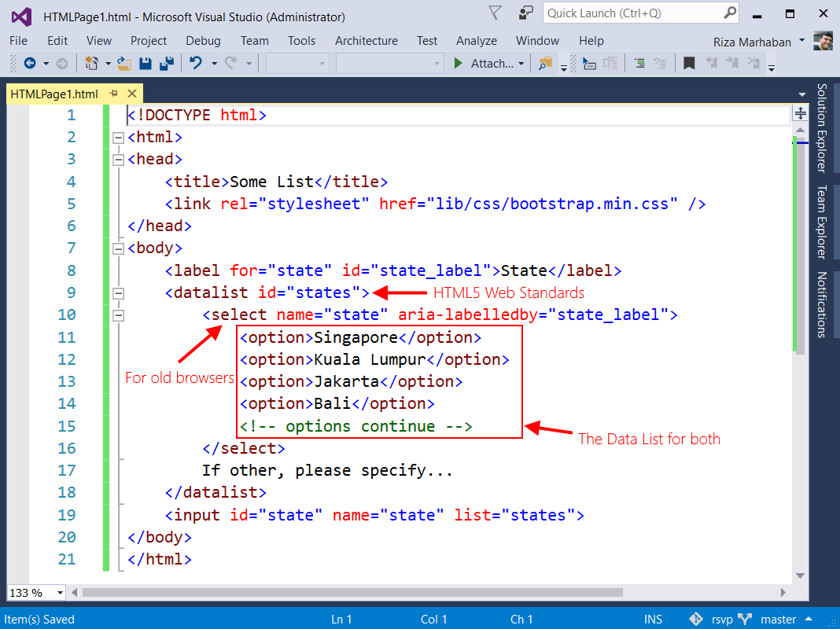This screenshot has width=840, height=629.
Task: Pin the HTMLPage1.html tab
Action: (x=113, y=94)
